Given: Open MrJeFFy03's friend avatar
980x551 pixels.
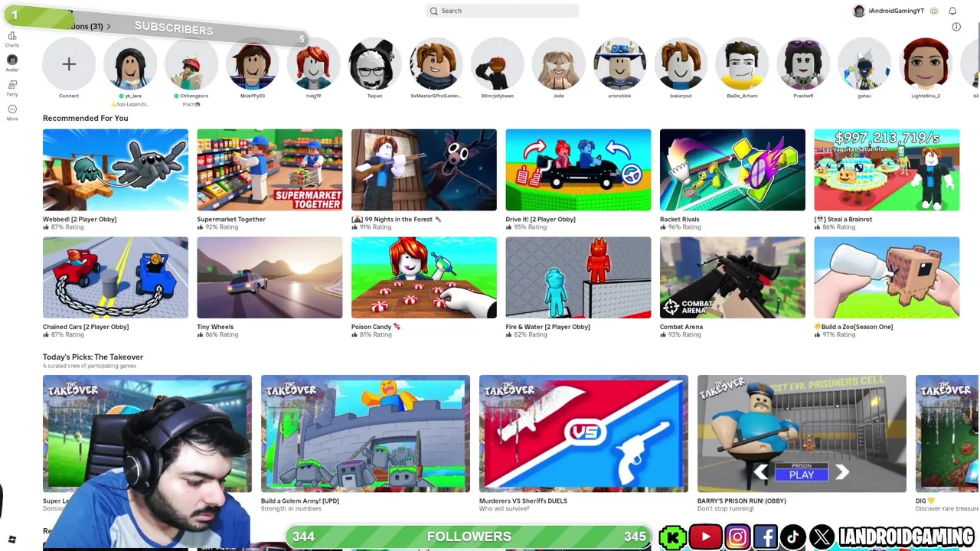Looking at the screenshot, I should point(253,64).
